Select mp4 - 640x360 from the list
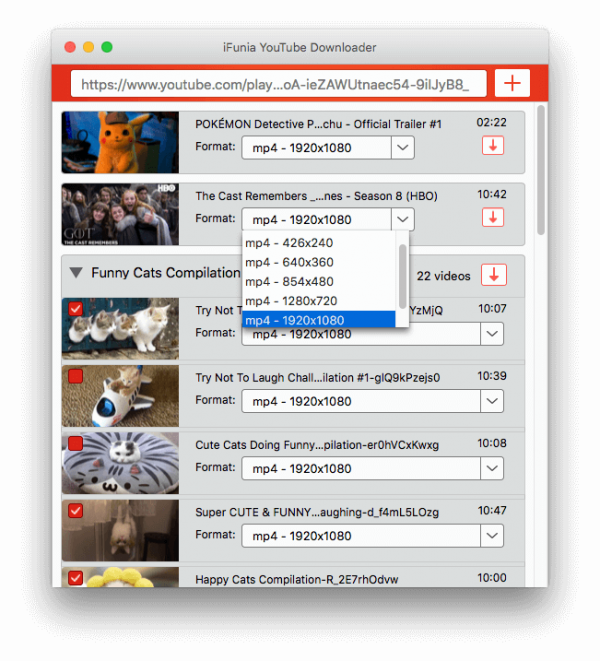Screen dimensions: 600x661 click(x=319, y=262)
